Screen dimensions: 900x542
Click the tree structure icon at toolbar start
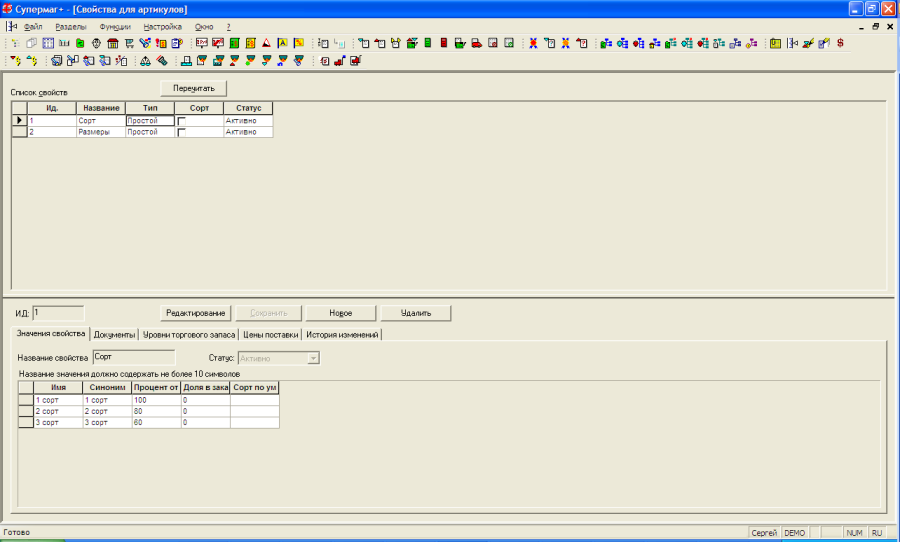tap(15, 43)
